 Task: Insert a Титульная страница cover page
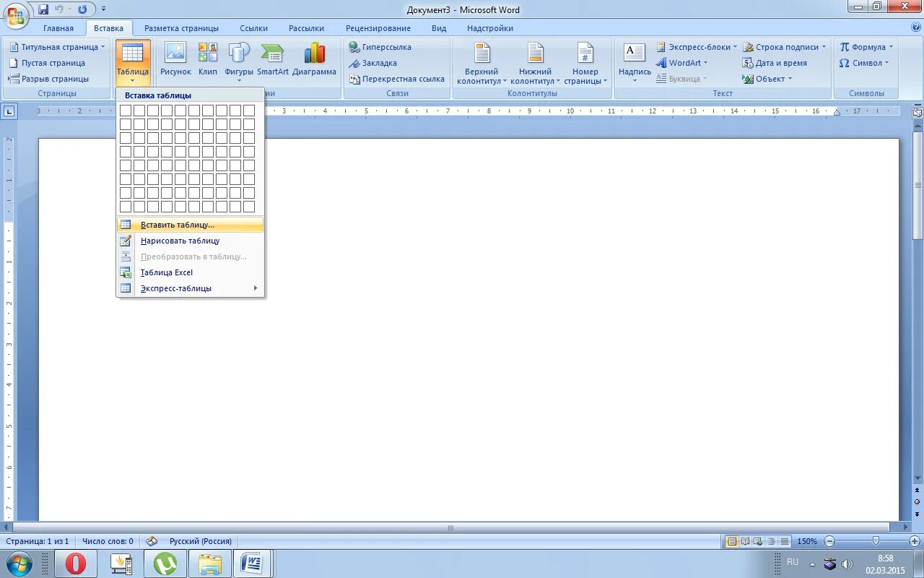[x=57, y=47]
